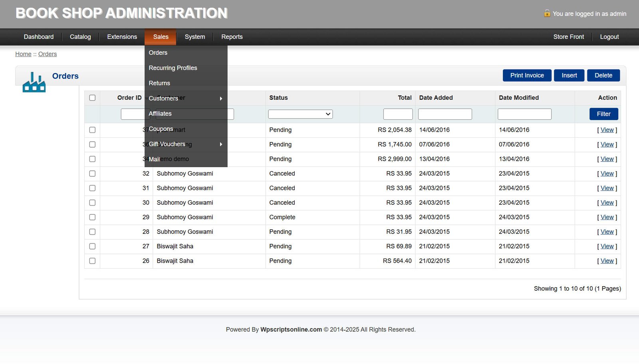
Task: Click the Status column header
Action: [x=278, y=98]
